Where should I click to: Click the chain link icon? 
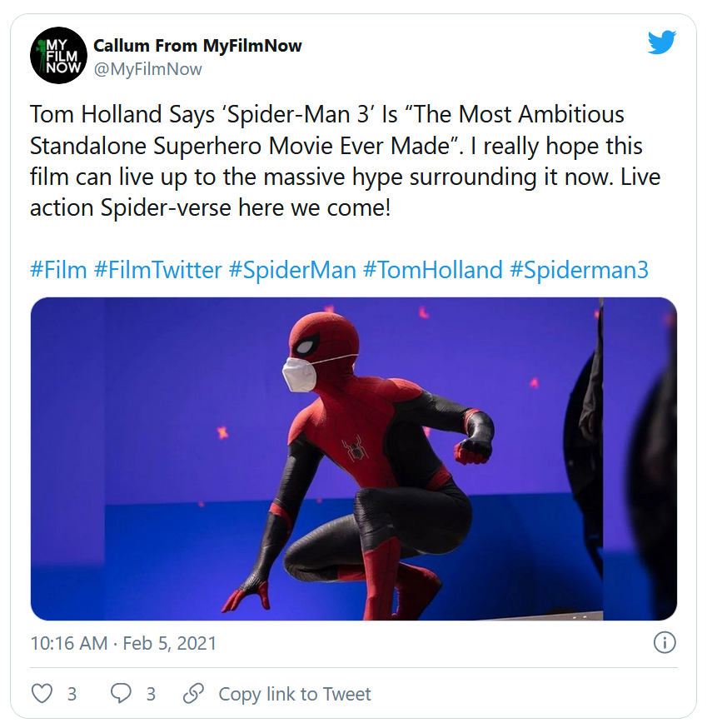193,694
